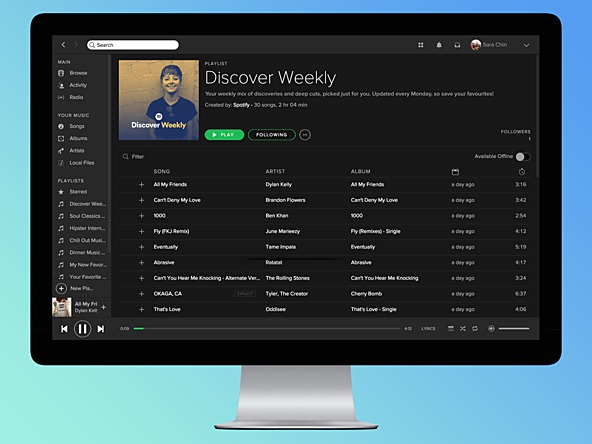Screen dimensions: 592x444
Task: Click the headphones icon in top bar
Action: tap(457, 45)
